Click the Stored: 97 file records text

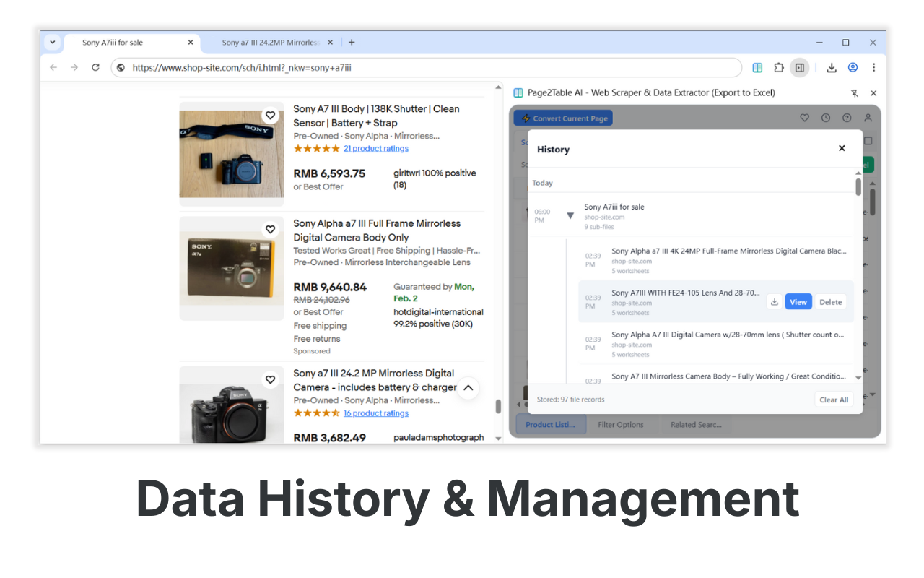pos(571,400)
